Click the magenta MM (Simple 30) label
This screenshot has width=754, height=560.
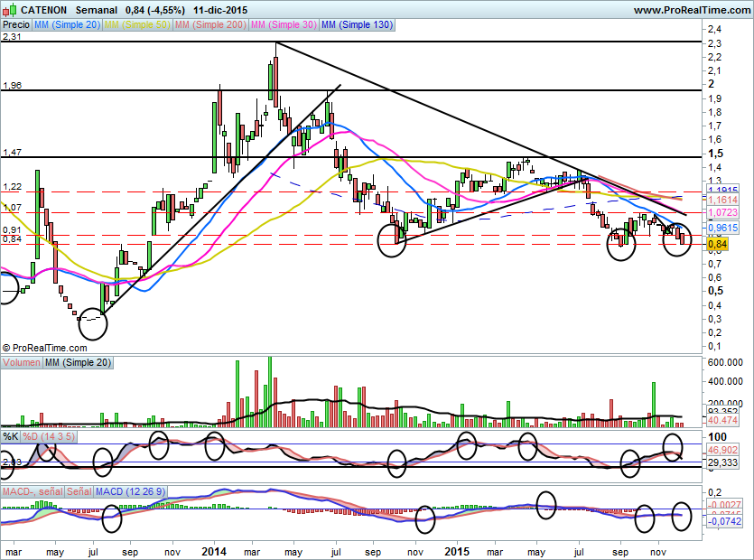(283, 25)
